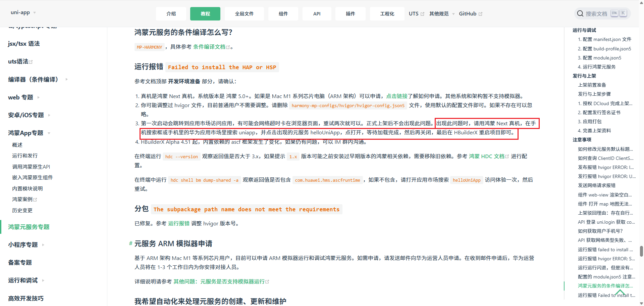Viewport: 644px width, 306px height.
Task: Jump to 4. 运行鸿蒙元服务 outline item
Action: tap(597, 67)
